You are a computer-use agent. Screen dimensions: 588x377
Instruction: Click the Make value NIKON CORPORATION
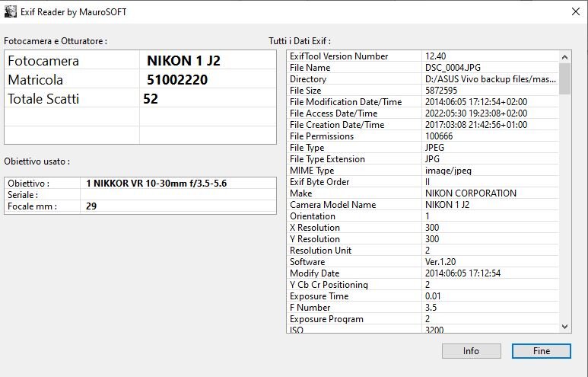point(471,193)
